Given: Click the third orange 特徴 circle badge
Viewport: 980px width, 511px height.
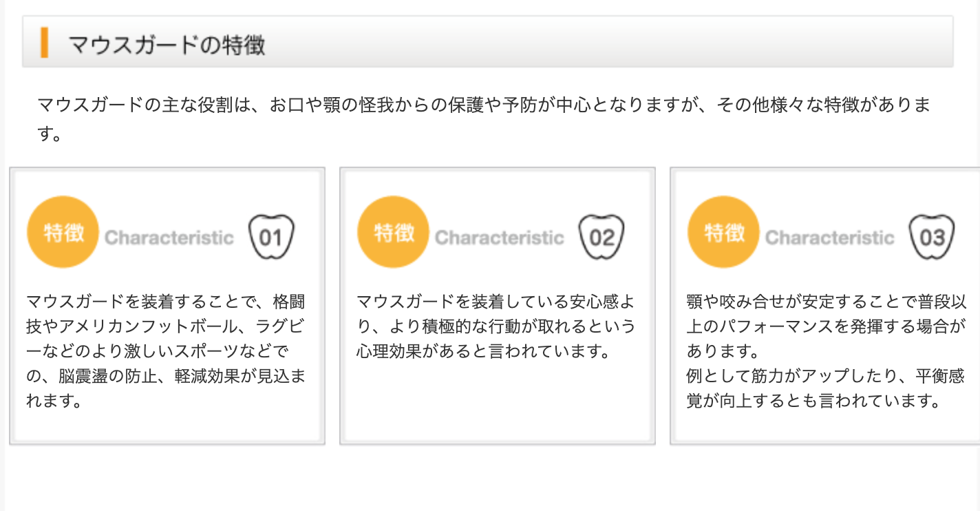Looking at the screenshot, I should [x=723, y=232].
